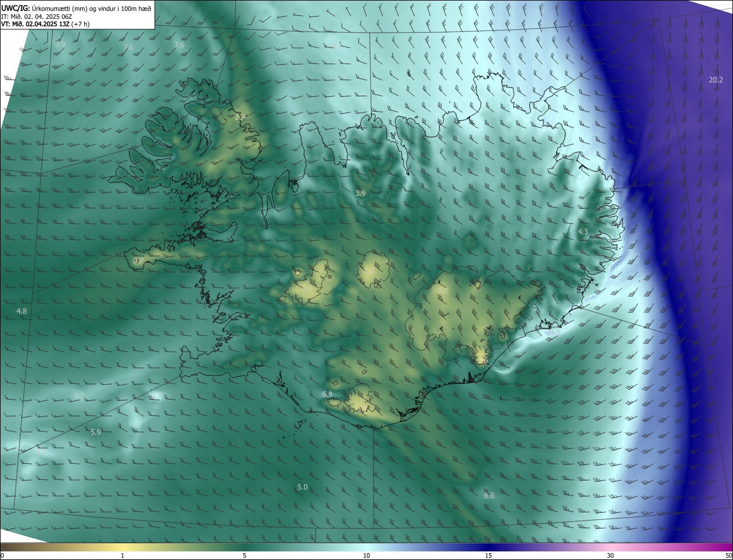Image resolution: width=733 pixels, height=560 pixels.
Task: Click the "30" tick on the color scale
Action: [x=610, y=555]
